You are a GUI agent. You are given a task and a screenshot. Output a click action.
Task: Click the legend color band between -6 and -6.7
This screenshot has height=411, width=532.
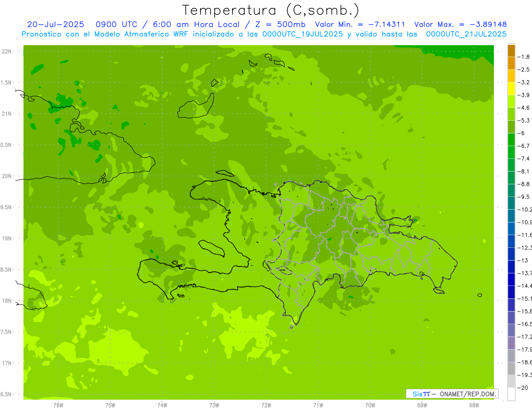pyautogui.click(x=511, y=140)
